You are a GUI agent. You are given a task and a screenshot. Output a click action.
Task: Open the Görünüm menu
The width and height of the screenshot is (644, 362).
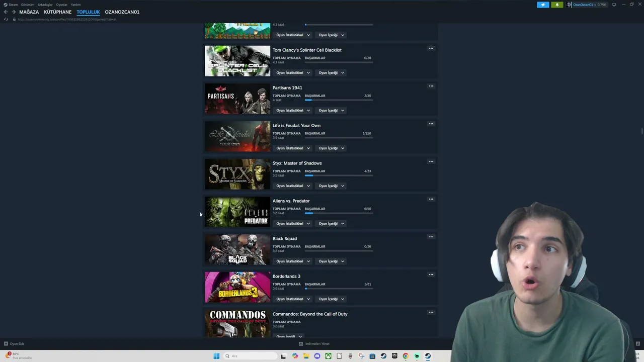click(28, 5)
